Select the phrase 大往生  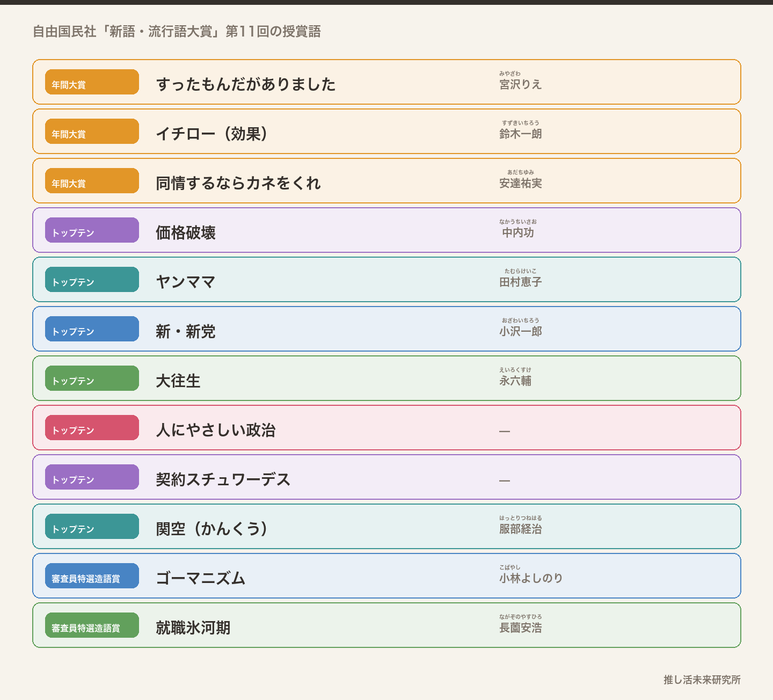point(178,381)
